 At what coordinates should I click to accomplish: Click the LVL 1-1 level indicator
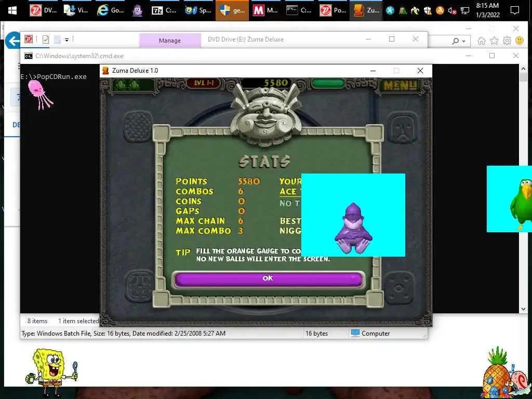pos(204,83)
